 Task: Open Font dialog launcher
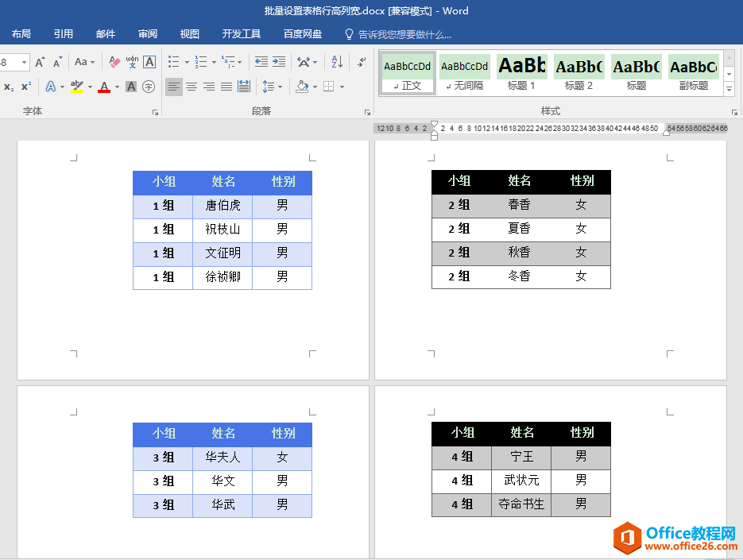155,112
